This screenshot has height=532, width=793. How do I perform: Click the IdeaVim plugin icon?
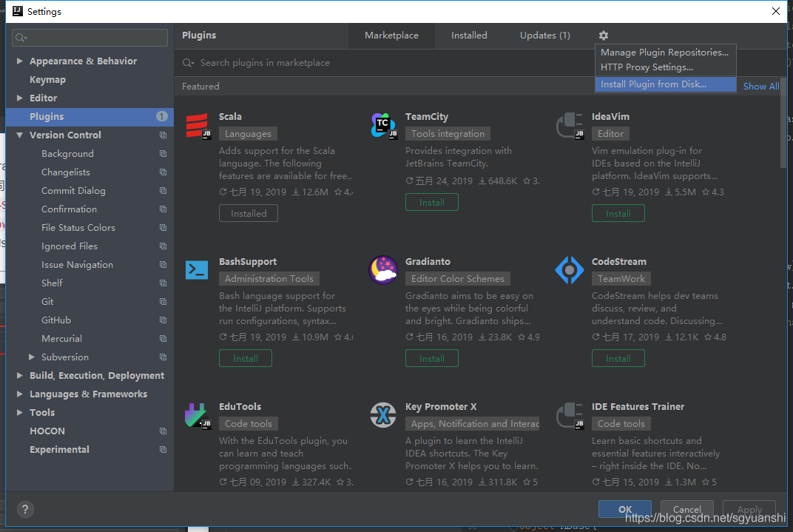coord(569,124)
